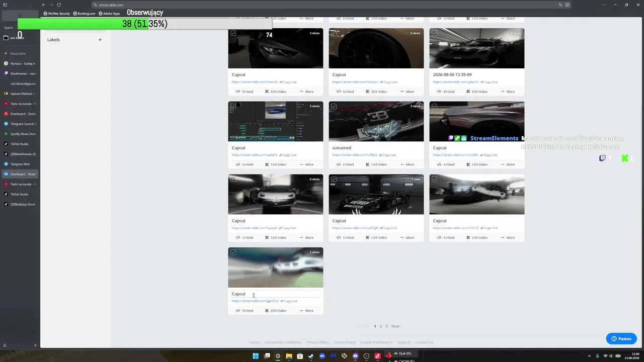
Task: Select the 2026-08-06 13-35-09 video checkbox
Action: (434, 33)
